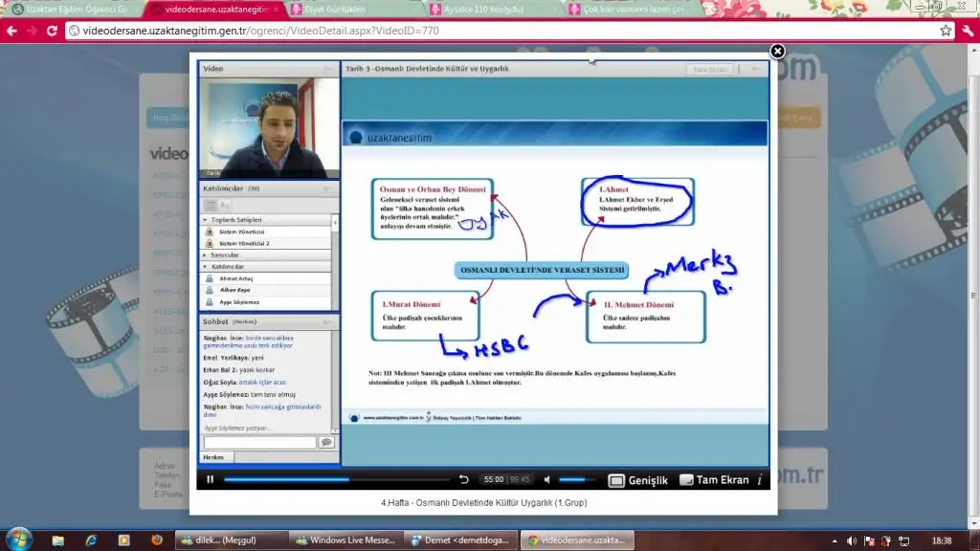
Task: Click the chat message input field
Action: pyautogui.click(x=259, y=443)
